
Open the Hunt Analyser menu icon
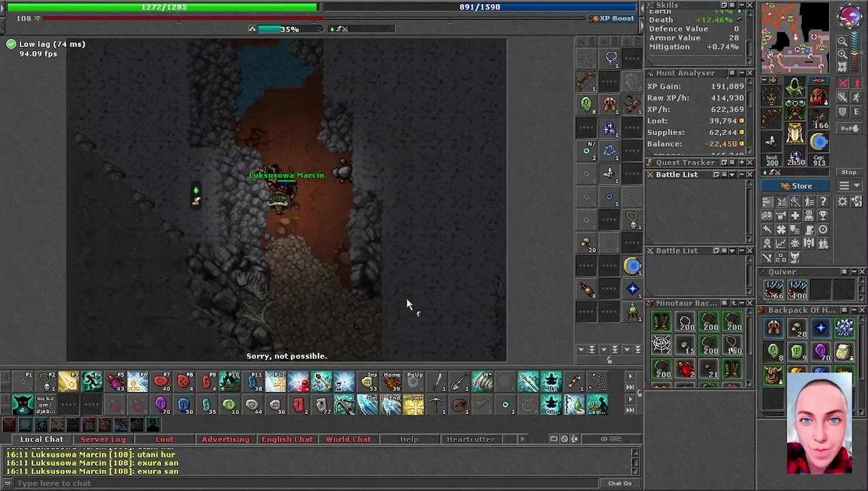[732, 73]
